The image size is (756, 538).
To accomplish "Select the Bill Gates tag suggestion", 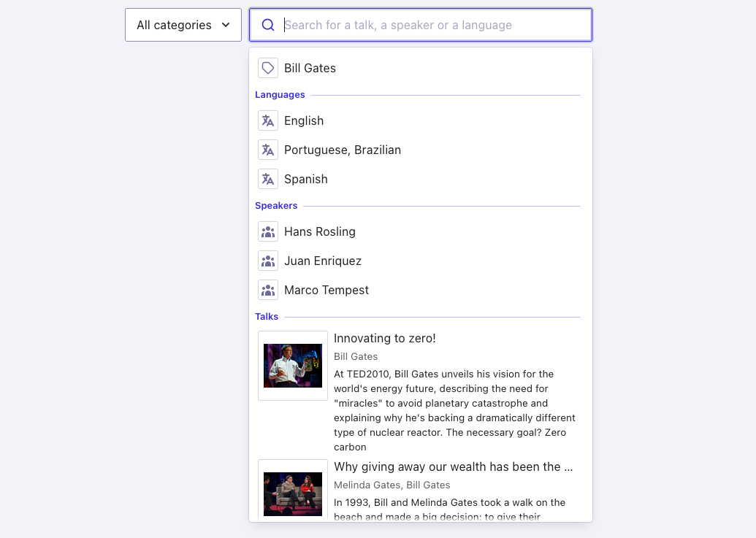I will [421, 68].
